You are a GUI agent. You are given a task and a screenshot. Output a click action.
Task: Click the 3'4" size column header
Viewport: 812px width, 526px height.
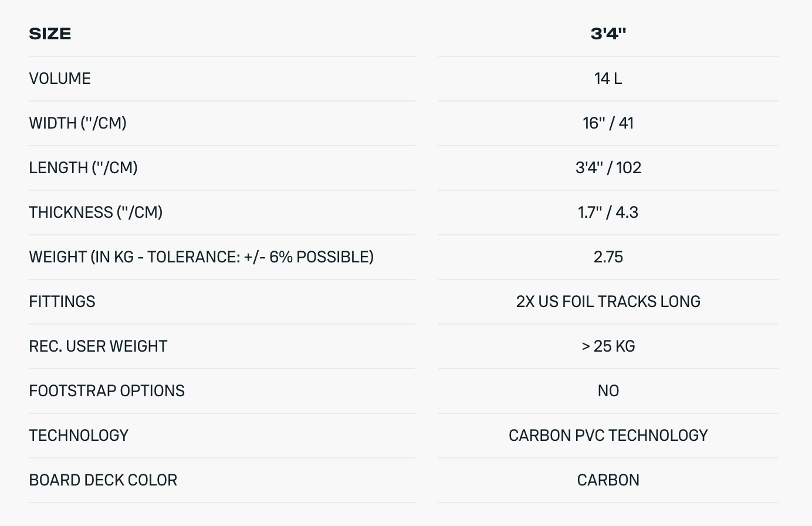pos(608,34)
